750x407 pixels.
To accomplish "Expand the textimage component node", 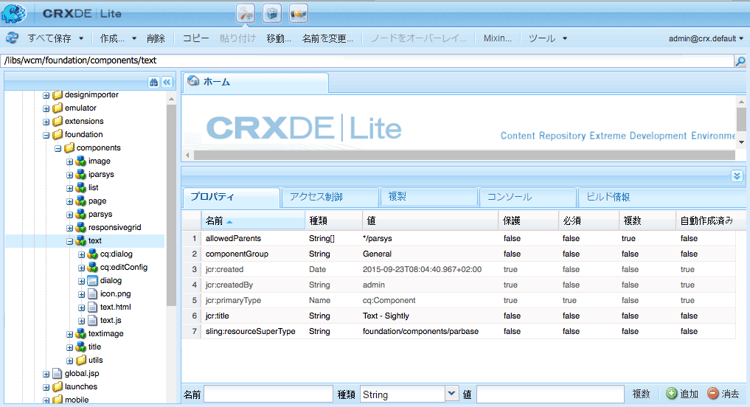I will 69,334.
